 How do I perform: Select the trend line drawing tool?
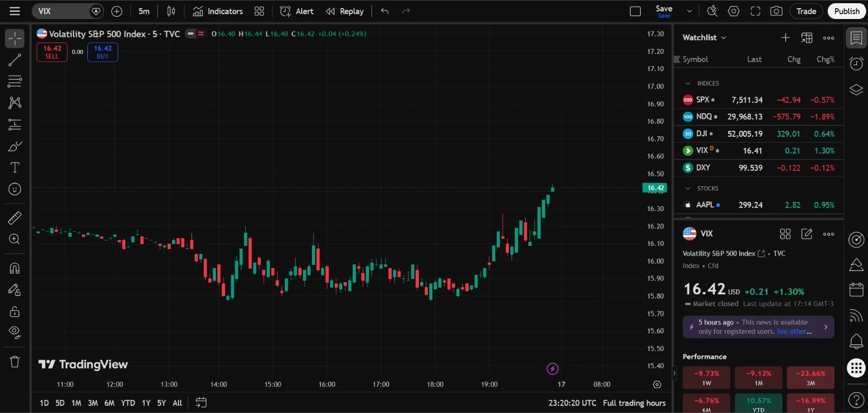(15, 60)
